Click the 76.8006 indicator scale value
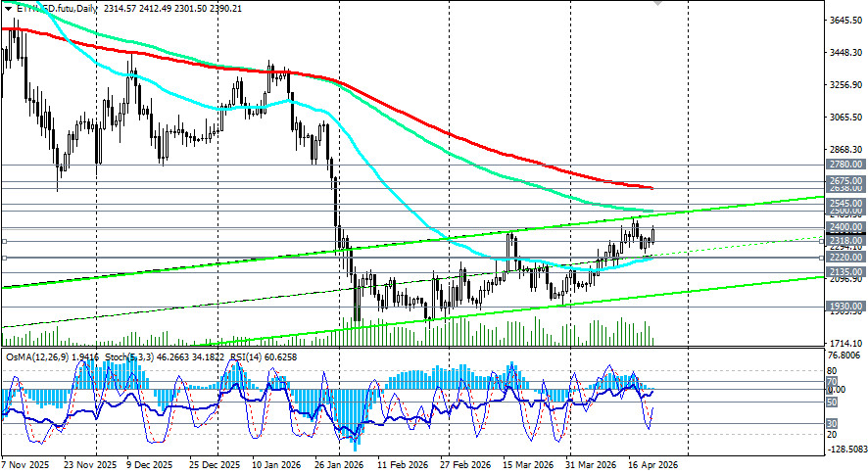868x474 pixels. [845, 355]
